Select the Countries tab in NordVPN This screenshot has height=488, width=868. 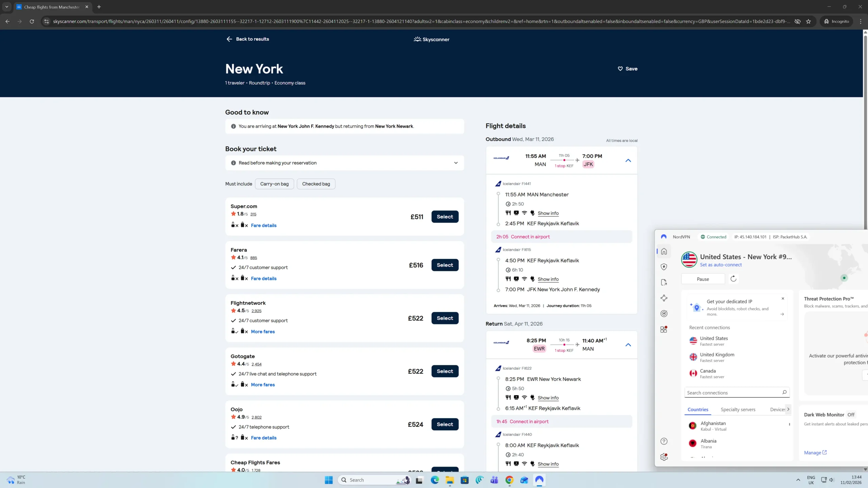tap(698, 410)
